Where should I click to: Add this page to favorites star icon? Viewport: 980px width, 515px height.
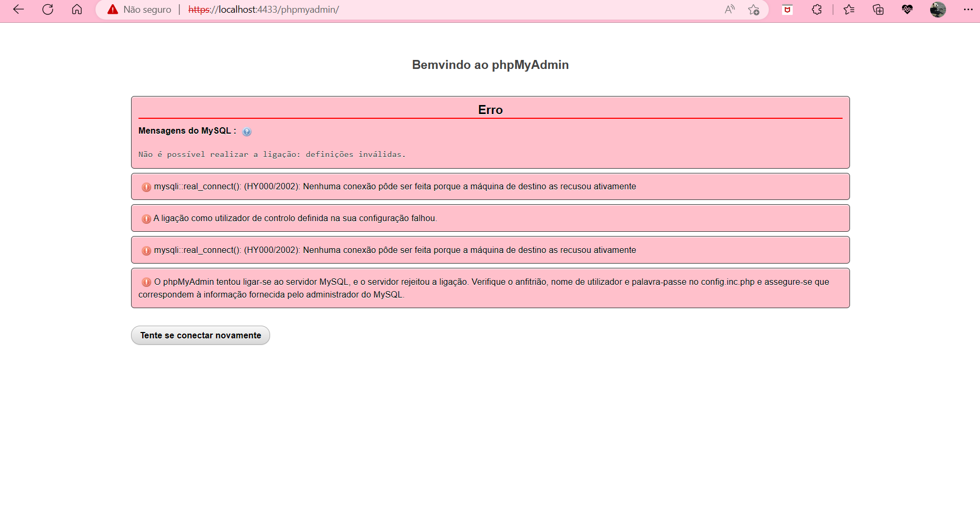(753, 10)
